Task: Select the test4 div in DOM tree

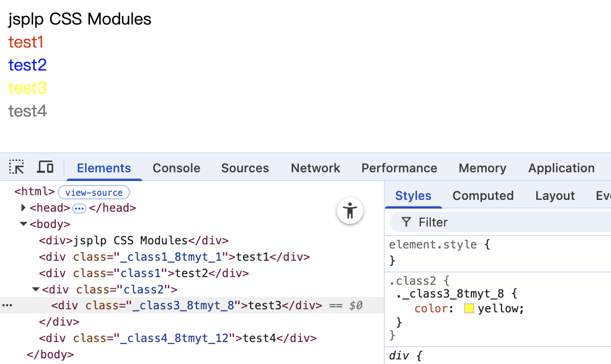Action: coord(178,338)
